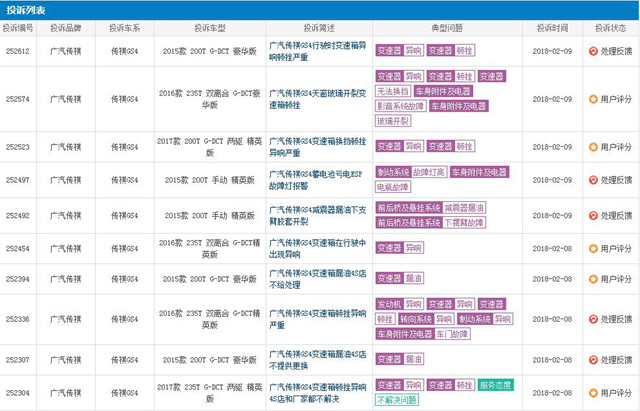Click the 变速器 漏油 tag in row 252307
The image size is (640, 411).
tap(400, 359)
